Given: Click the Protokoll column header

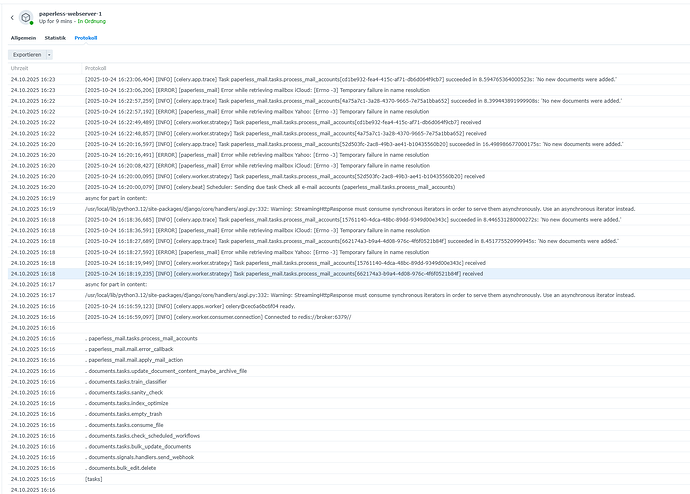Looking at the screenshot, I should point(96,68).
